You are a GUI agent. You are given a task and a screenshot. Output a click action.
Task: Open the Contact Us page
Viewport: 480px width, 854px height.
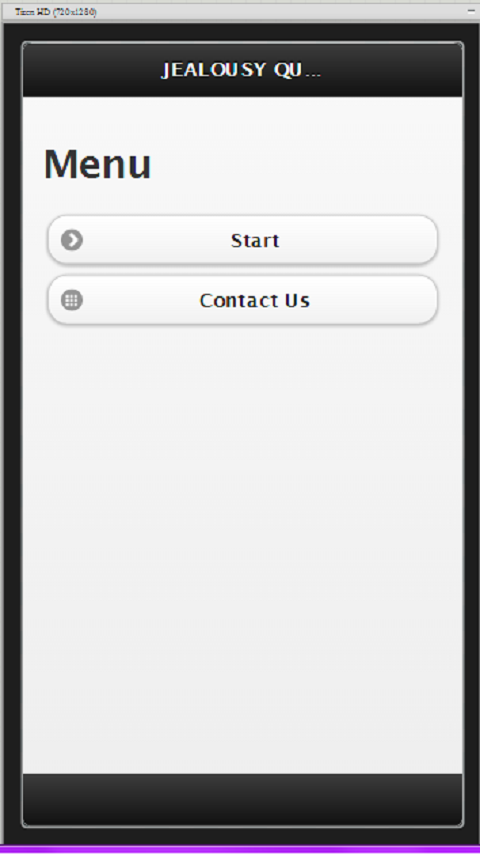tap(242, 300)
